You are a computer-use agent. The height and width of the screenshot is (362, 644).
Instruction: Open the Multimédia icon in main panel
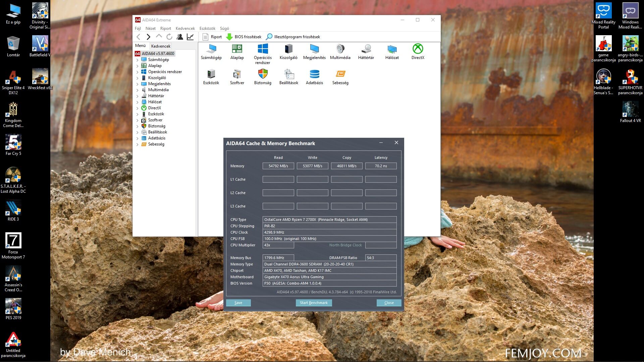340,52
